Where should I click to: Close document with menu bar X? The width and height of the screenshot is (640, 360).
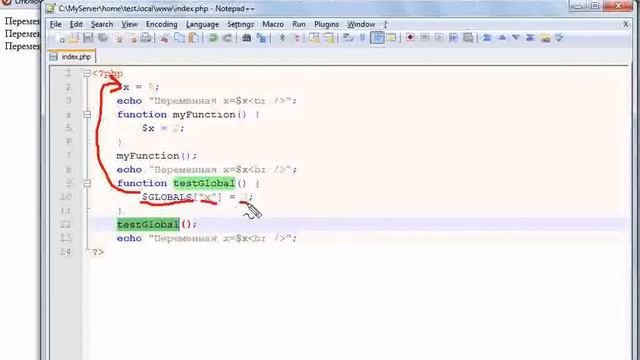pos(626,24)
